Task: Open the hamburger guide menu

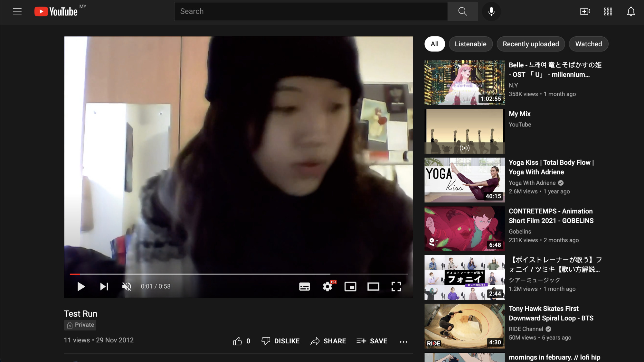Action: (x=17, y=12)
